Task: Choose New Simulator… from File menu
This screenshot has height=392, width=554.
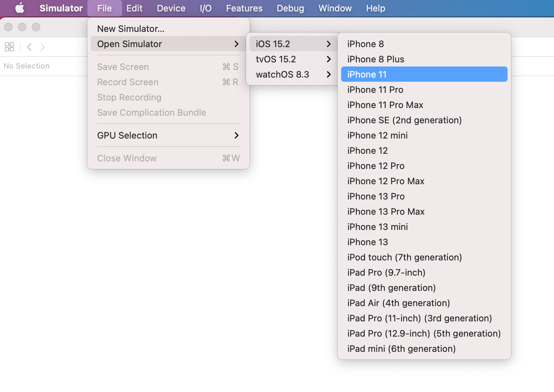Action: coord(168,29)
